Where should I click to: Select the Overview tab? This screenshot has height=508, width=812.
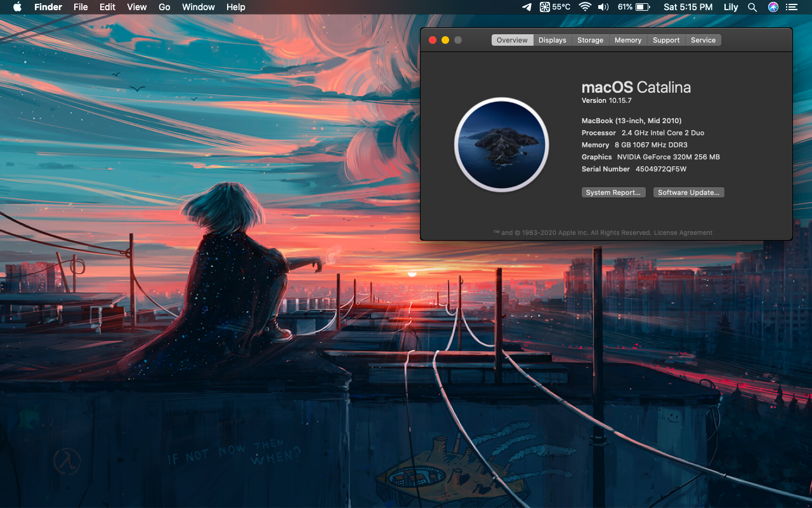pos(512,40)
